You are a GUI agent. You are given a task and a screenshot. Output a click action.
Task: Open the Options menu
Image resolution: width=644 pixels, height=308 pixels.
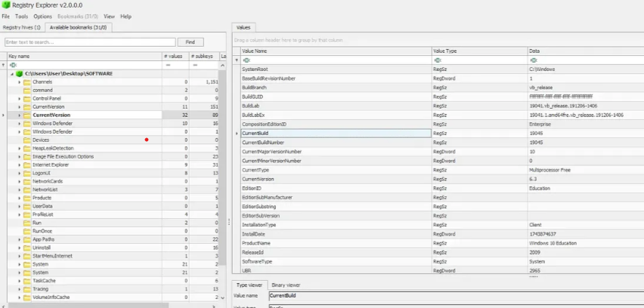pyautogui.click(x=43, y=16)
